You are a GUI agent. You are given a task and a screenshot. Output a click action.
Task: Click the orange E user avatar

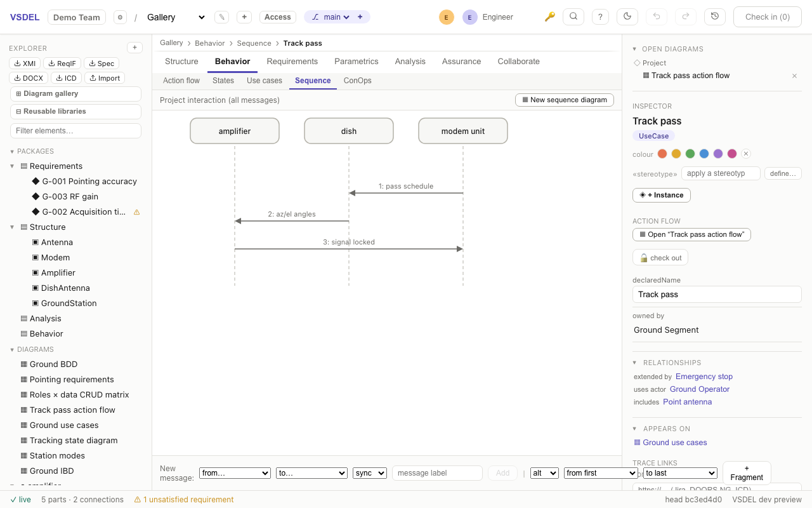coord(447,17)
